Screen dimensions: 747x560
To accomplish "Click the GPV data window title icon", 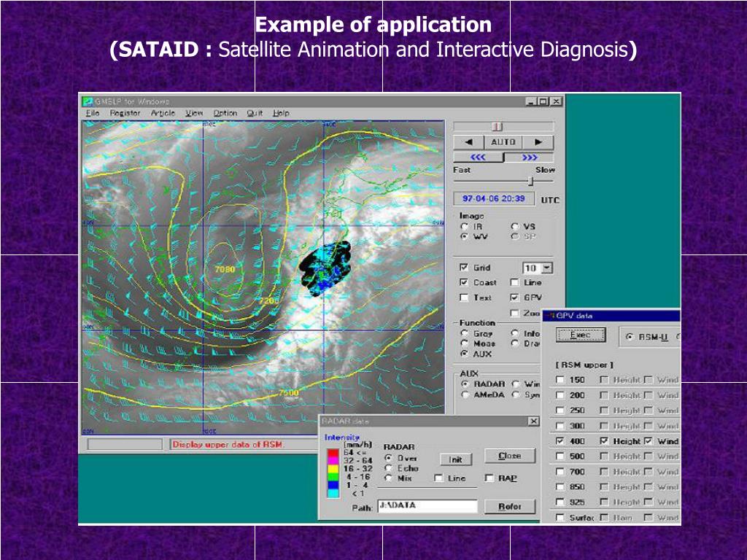I will [549, 316].
